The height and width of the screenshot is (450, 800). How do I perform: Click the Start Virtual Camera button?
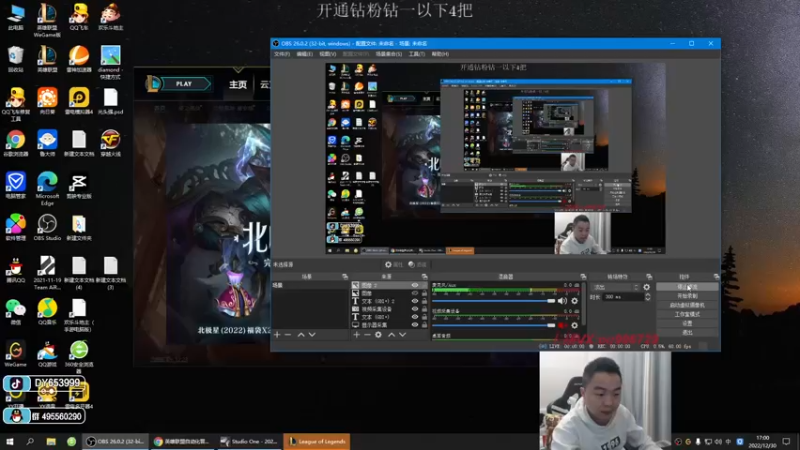(x=687, y=305)
